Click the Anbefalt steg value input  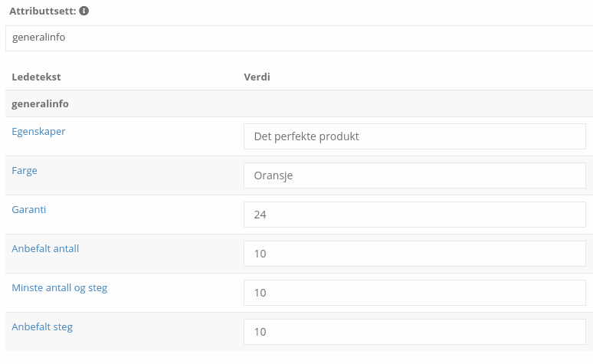[x=415, y=332]
